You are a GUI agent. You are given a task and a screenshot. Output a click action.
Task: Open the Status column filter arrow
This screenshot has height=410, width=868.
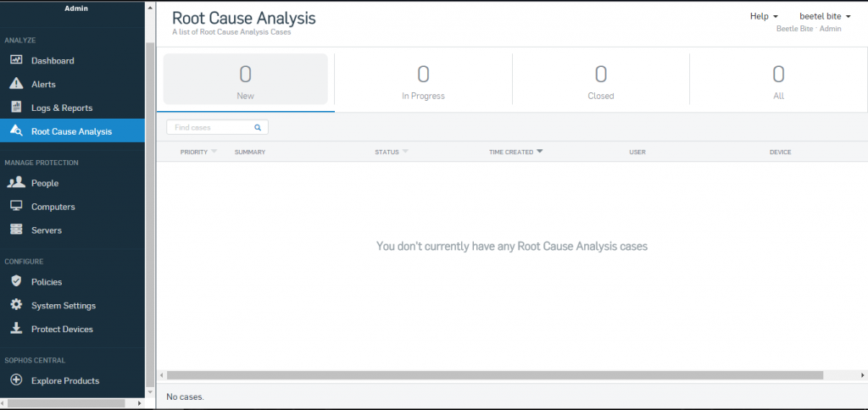[x=405, y=152]
